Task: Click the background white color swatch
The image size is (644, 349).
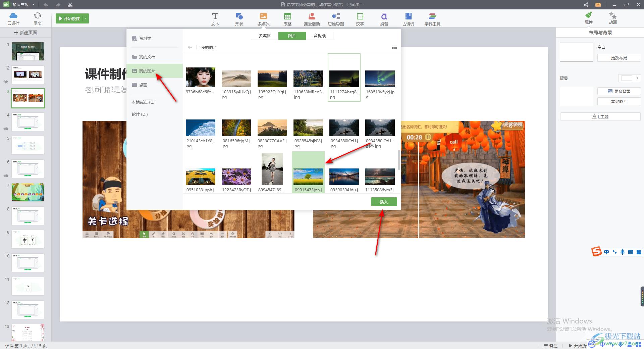Action: pos(627,78)
